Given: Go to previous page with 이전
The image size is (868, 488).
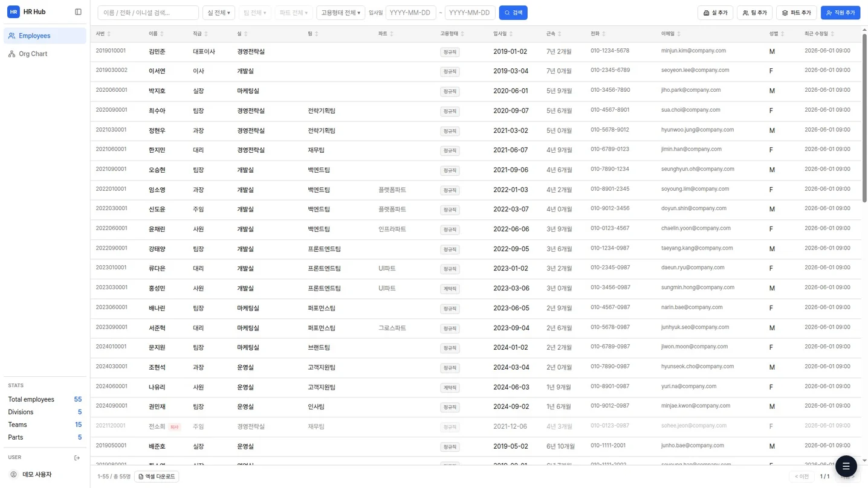Looking at the screenshot, I should [x=802, y=477].
